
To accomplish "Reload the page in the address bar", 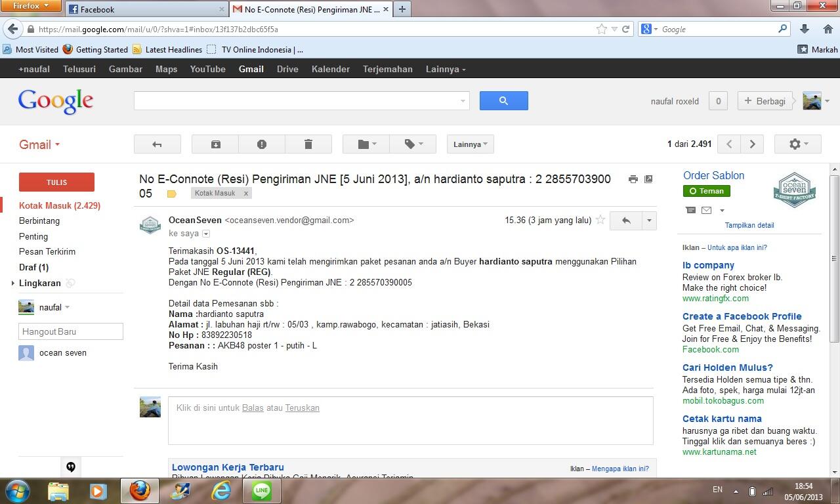I will (x=625, y=29).
